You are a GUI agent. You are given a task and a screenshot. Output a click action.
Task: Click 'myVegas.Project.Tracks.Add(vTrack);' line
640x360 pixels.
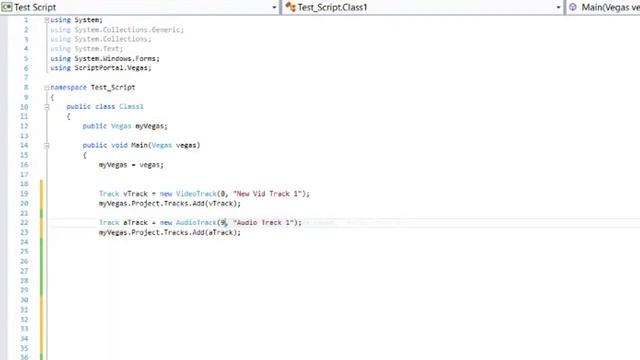(170, 203)
